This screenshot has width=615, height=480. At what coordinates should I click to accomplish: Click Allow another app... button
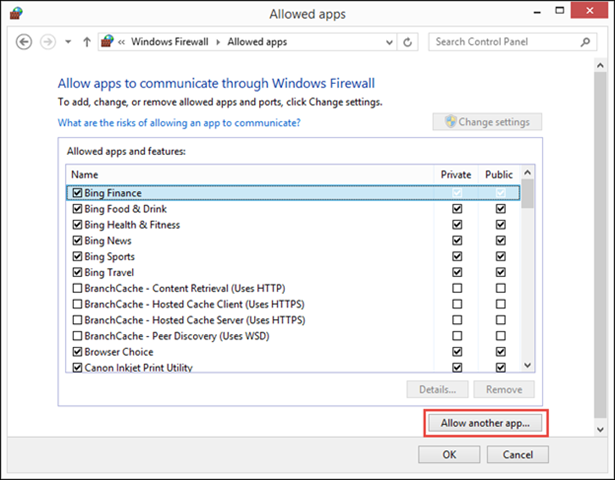485,423
